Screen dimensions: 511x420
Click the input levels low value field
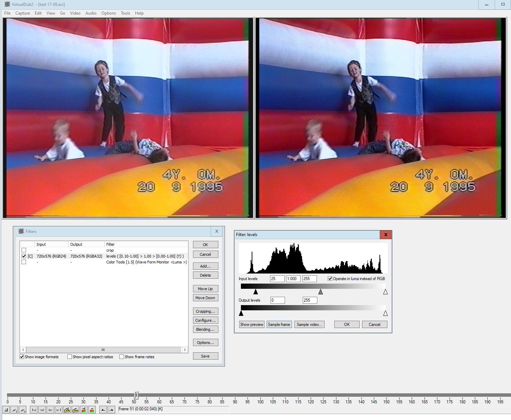click(277, 279)
